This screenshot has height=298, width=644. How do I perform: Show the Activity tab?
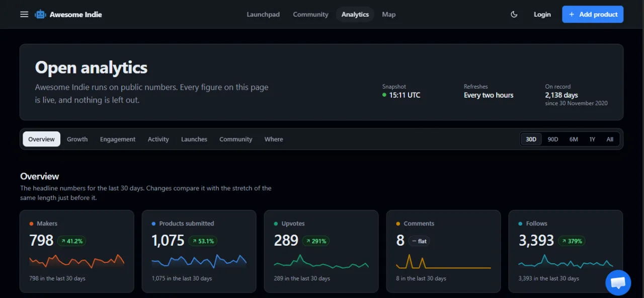click(x=158, y=139)
